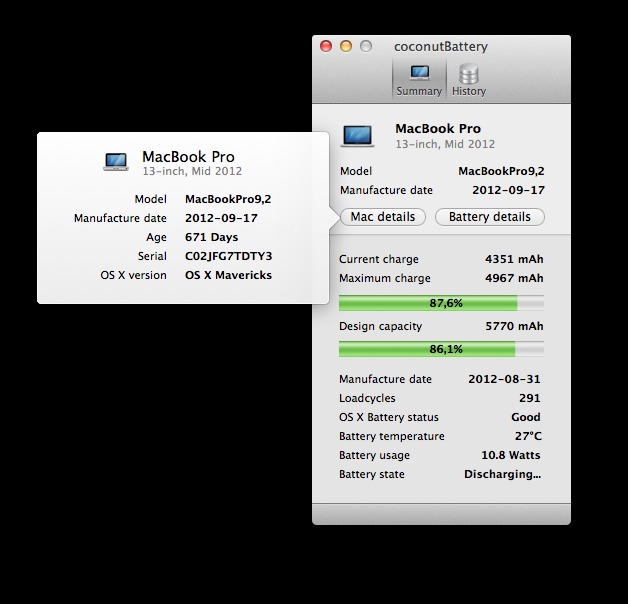Screen dimensions: 628x604
Task: Click the 'Loadcycles' label
Action: [x=367, y=398]
